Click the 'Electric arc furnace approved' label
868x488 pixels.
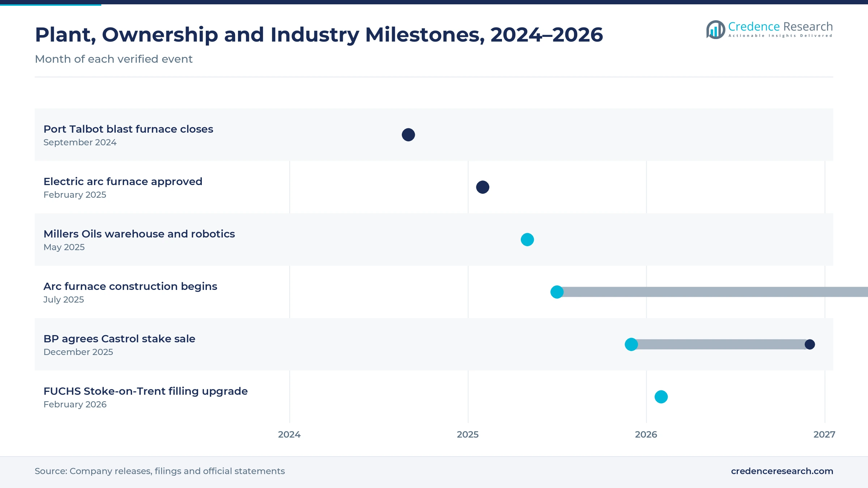tap(123, 181)
